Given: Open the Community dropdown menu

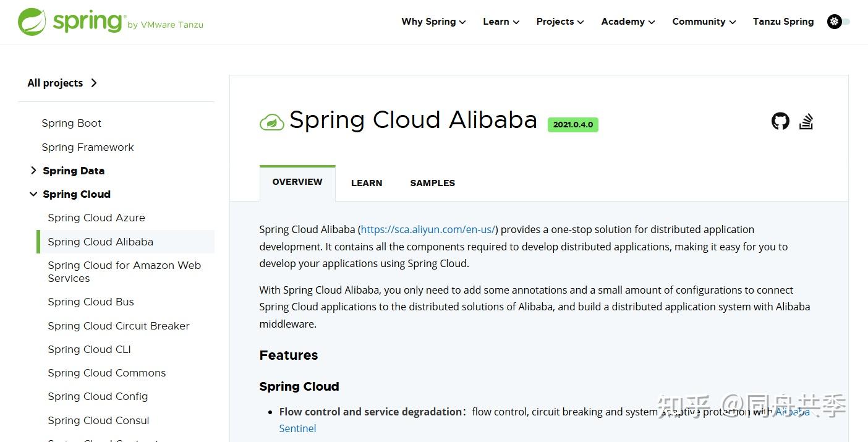Looking at the screenshot, I should click(704, 22).
